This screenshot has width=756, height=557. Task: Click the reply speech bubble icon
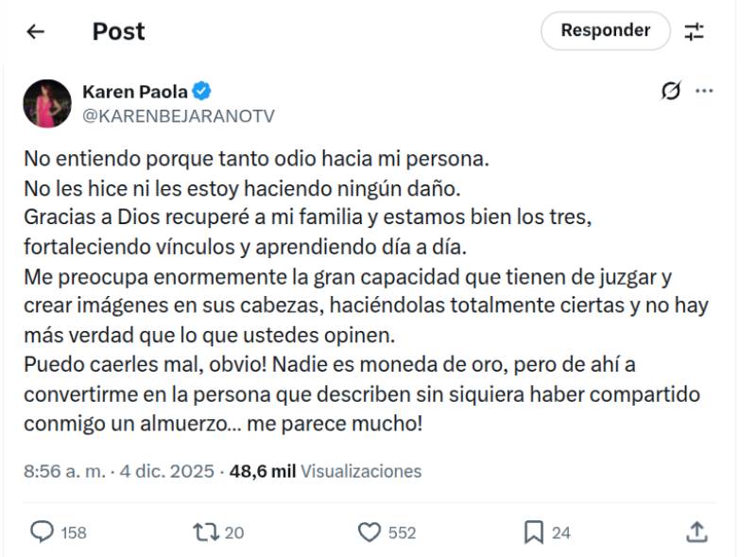click(x=42, y=532)
